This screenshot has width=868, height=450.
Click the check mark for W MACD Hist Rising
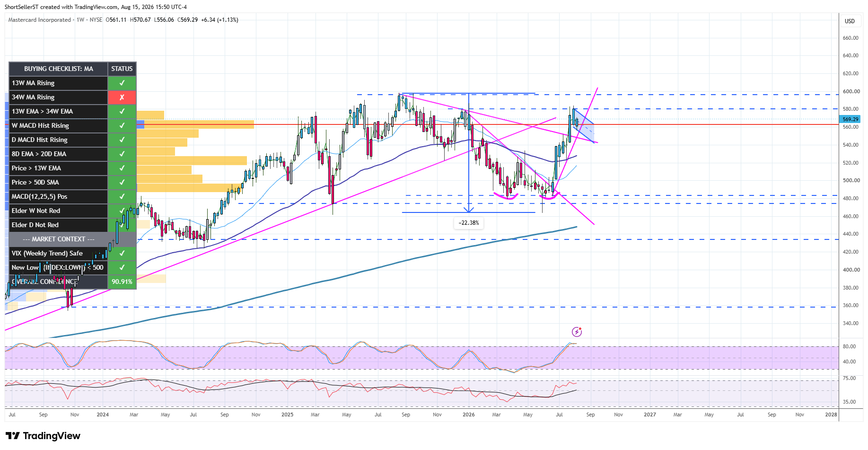(x=122, y=125)
